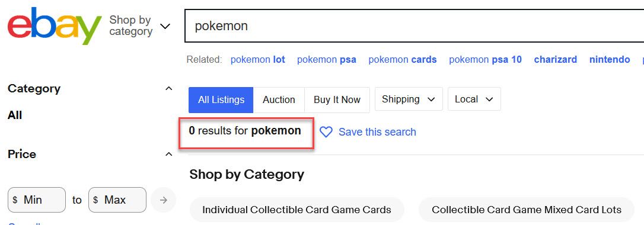Focus the Max price field
The width and height of the screenshot is (644, 225).
(117, 200)
